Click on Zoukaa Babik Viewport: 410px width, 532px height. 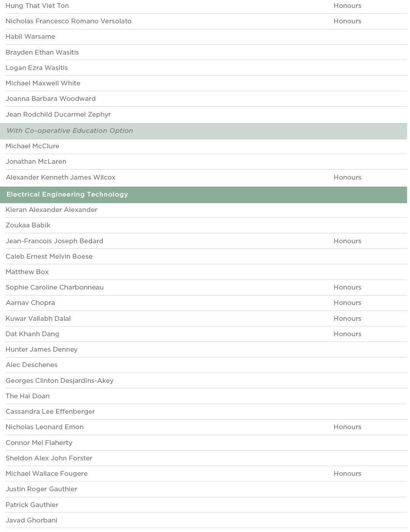(x=28, y=225)
